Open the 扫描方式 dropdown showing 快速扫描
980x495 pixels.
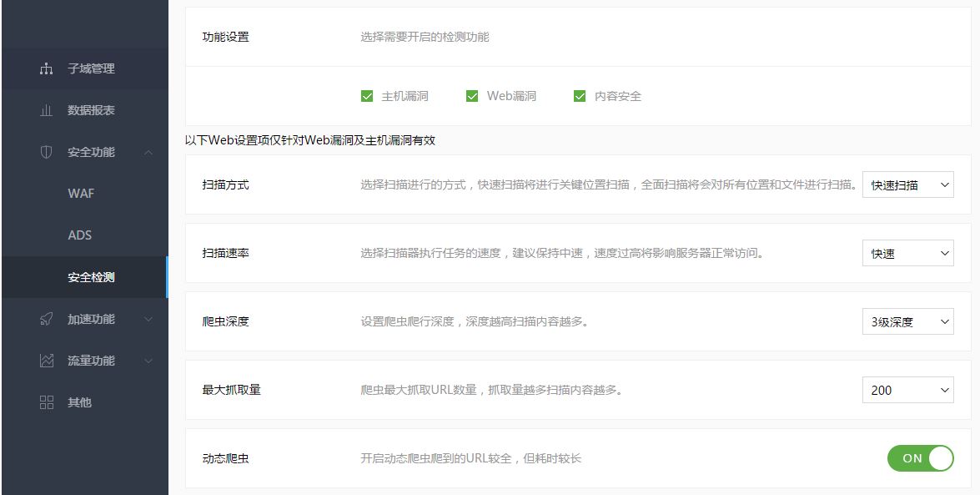(x=907, y=184)
